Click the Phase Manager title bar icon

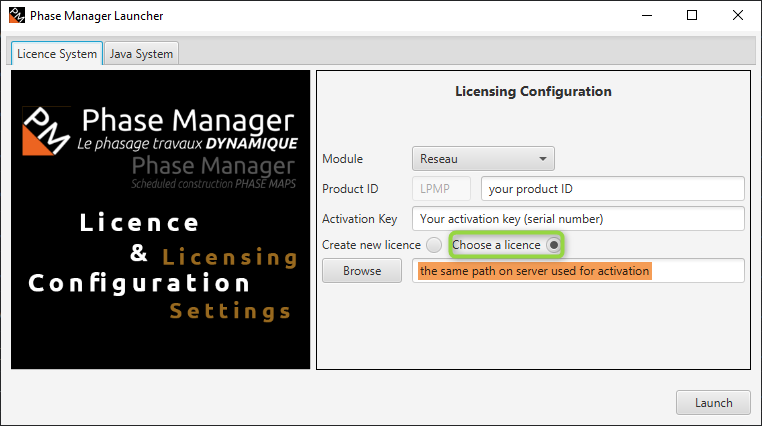[17, 16]
